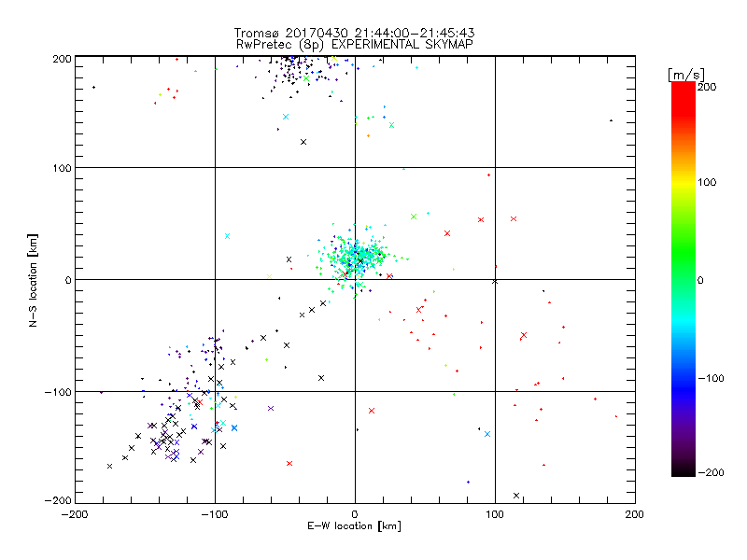Viewport: 747px width, 560px height.
Task: Pick the black bottom of the velocity colorbar
Action: click(684, 471)
